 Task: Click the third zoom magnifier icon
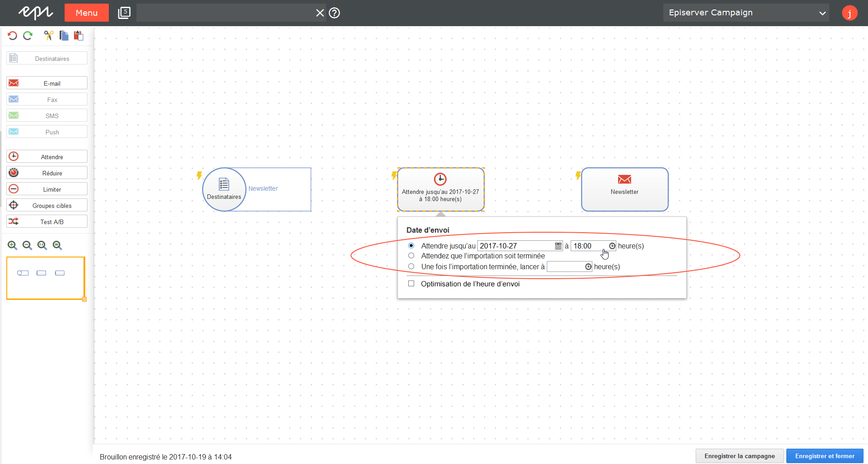click(42, 245)
